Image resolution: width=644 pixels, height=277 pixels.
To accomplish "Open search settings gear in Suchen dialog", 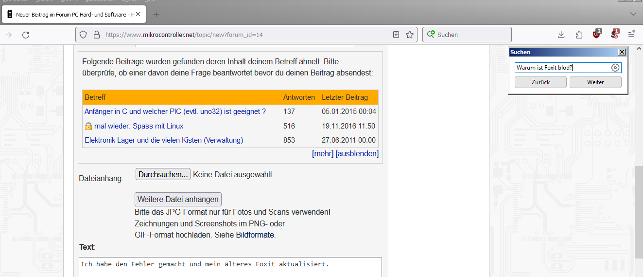I will 615,68.
